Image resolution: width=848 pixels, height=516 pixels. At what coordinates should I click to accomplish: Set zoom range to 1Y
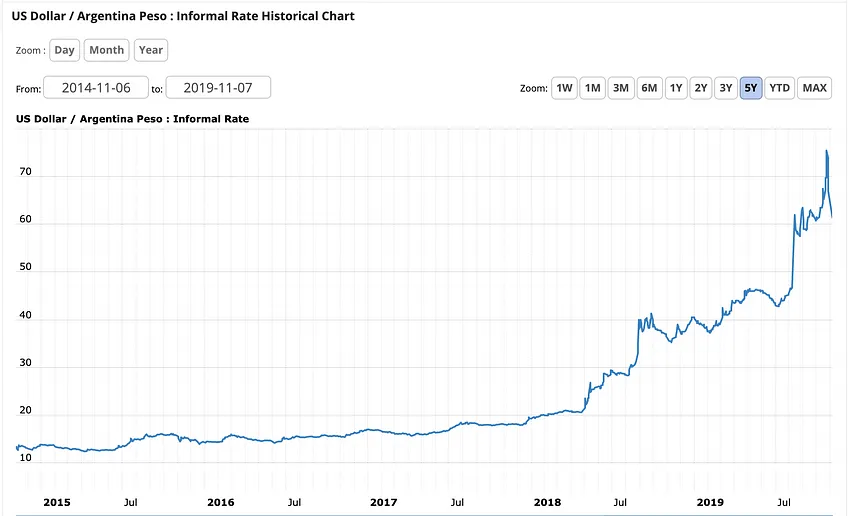(x=676, y=88)
